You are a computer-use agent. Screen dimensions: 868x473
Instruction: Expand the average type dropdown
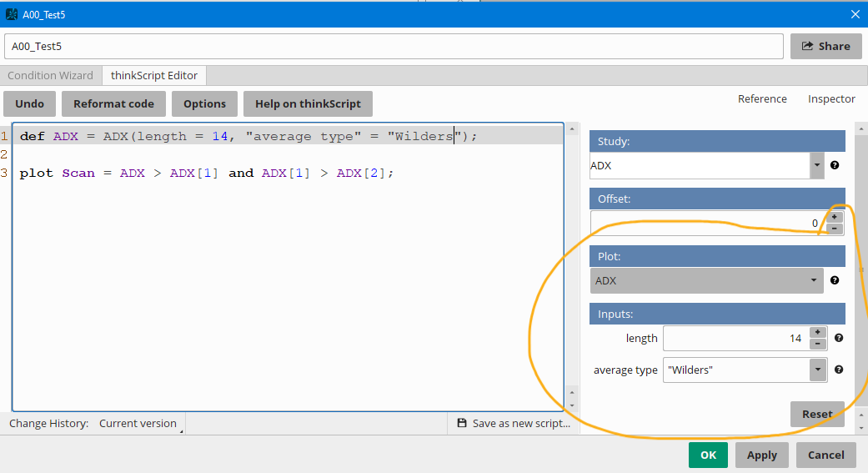818,370
